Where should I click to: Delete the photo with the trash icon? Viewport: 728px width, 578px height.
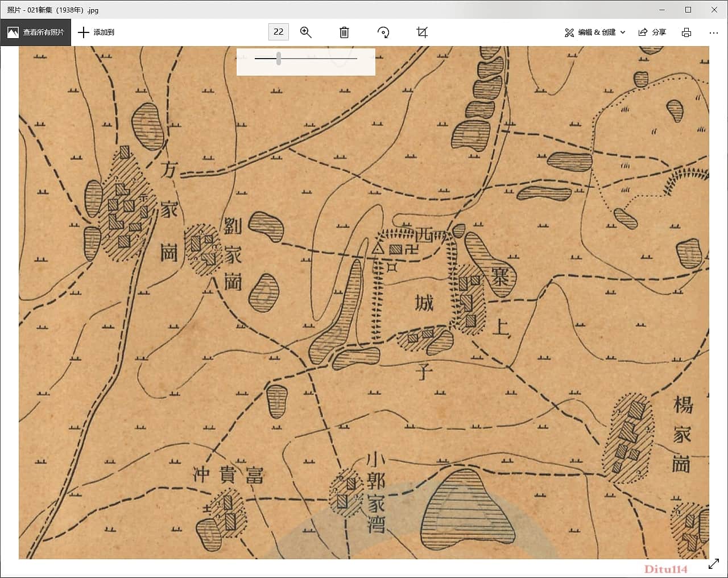tap(344, 32)
